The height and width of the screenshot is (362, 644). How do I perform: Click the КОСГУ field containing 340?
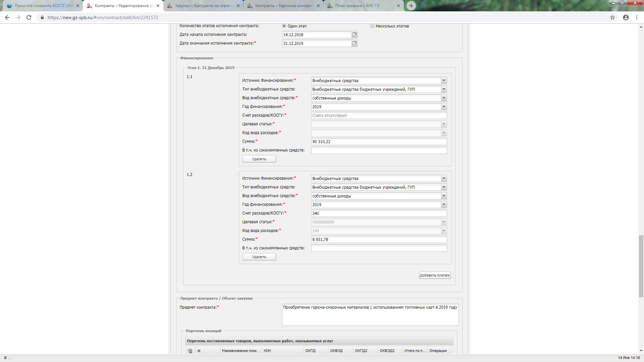(x=379, y=213)
